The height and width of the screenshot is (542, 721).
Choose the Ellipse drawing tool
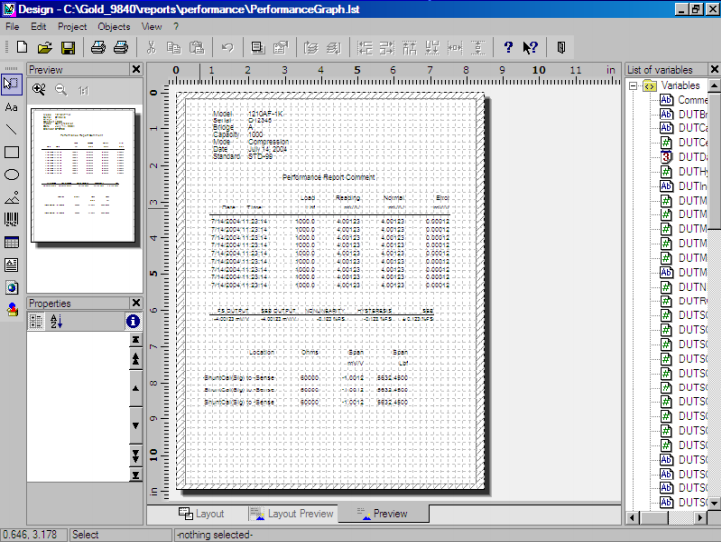[x=11, y=174]
